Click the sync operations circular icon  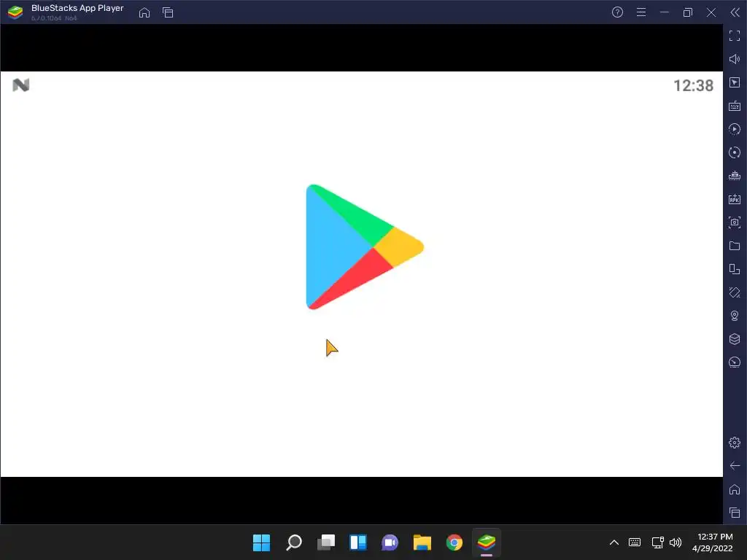[x=735, y=152]
